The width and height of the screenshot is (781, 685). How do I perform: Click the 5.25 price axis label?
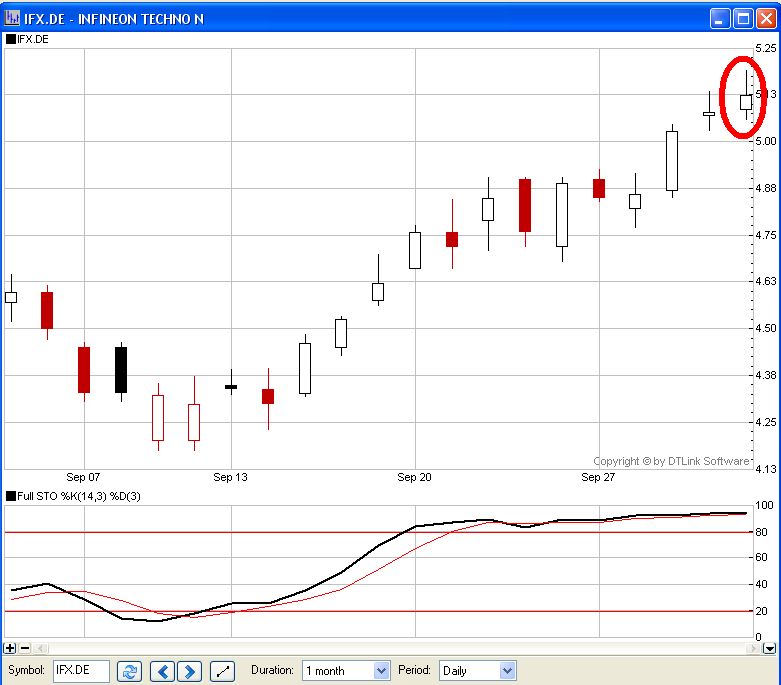[766, 48]
